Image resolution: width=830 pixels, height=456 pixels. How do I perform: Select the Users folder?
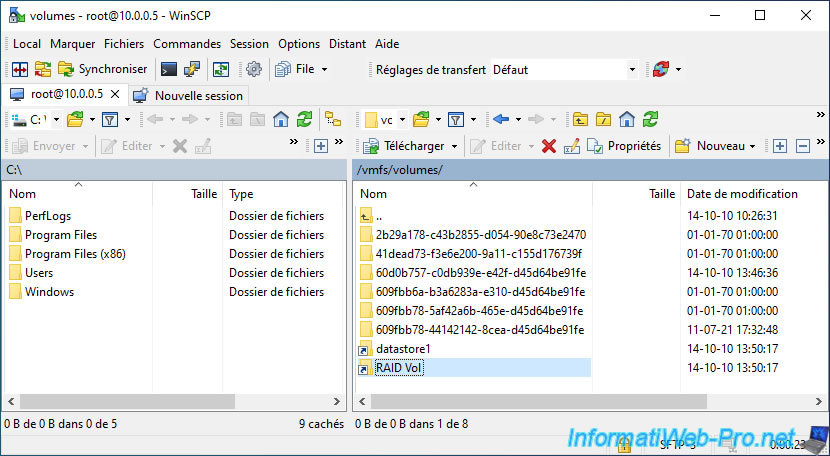click(39, 273)
